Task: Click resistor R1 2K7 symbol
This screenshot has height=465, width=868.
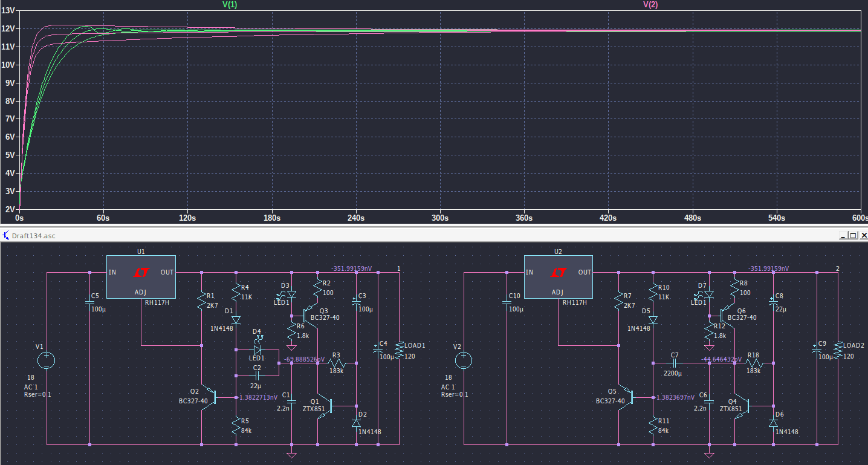Action: (x=201, y=302)
